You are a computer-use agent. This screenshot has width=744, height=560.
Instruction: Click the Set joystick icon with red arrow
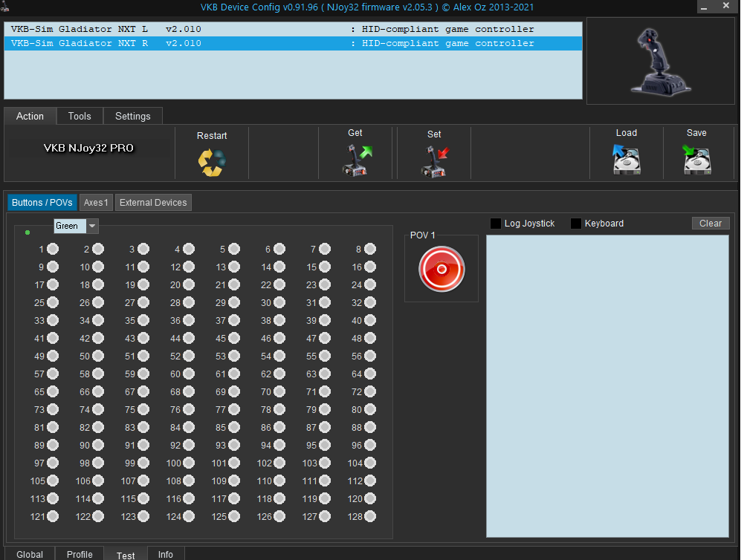tap(434, 162)
